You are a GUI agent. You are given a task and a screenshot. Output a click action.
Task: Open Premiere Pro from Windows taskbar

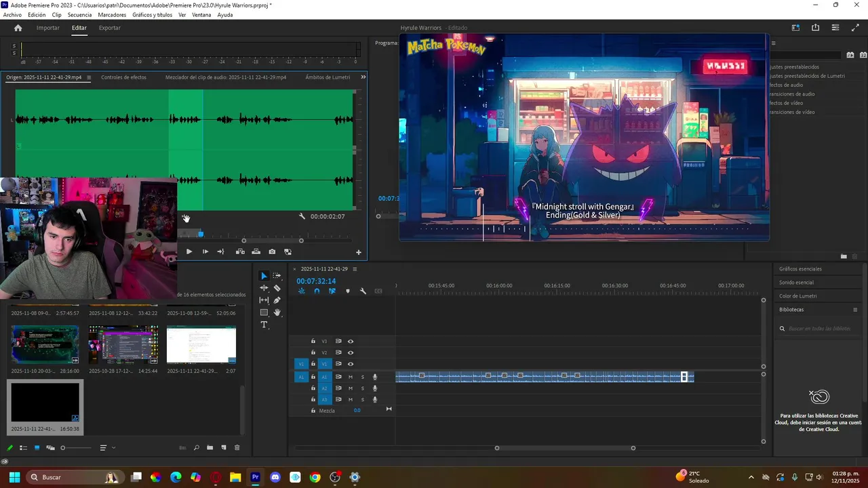click(255, 477)
